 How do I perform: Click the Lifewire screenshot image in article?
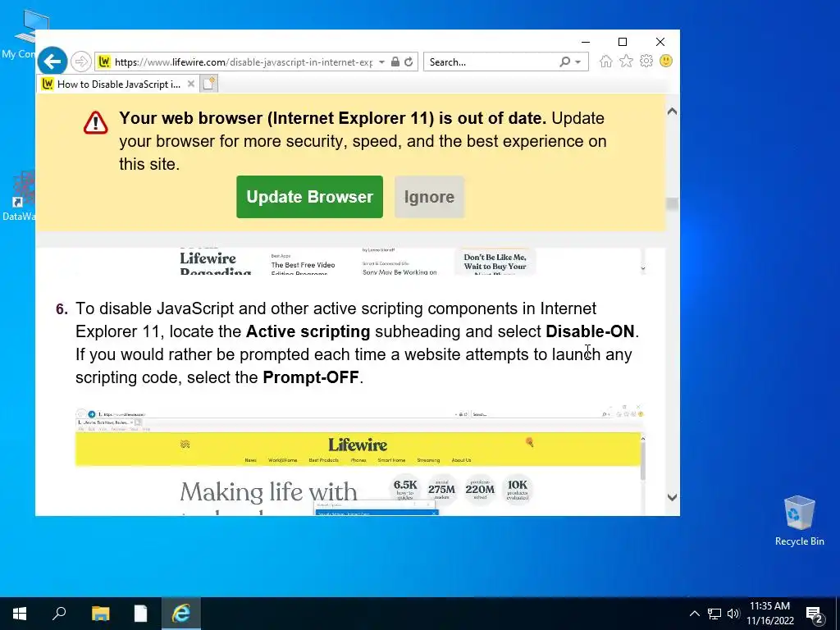click(360, 462)
